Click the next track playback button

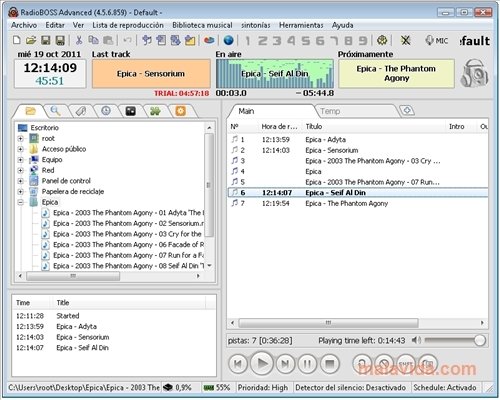285,364
